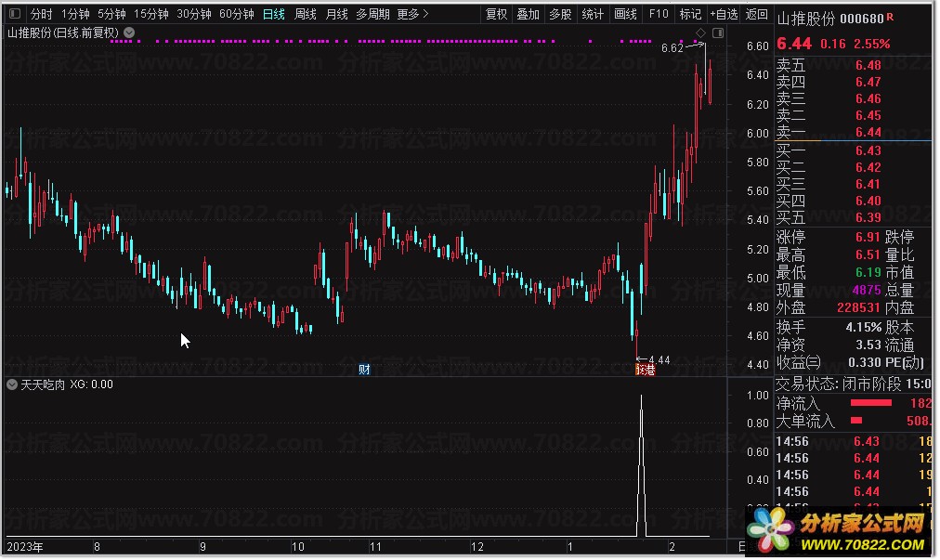The width and height of the screenshot is (940, 560).
Task: Select the 买二 6.42 order row
Action: [853, 166]
